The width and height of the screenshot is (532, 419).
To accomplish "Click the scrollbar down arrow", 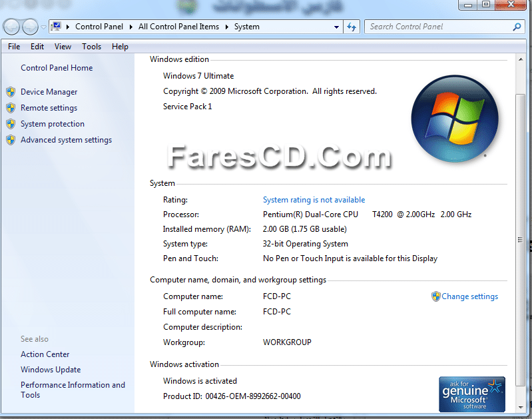I will click(x=521, y=407).
